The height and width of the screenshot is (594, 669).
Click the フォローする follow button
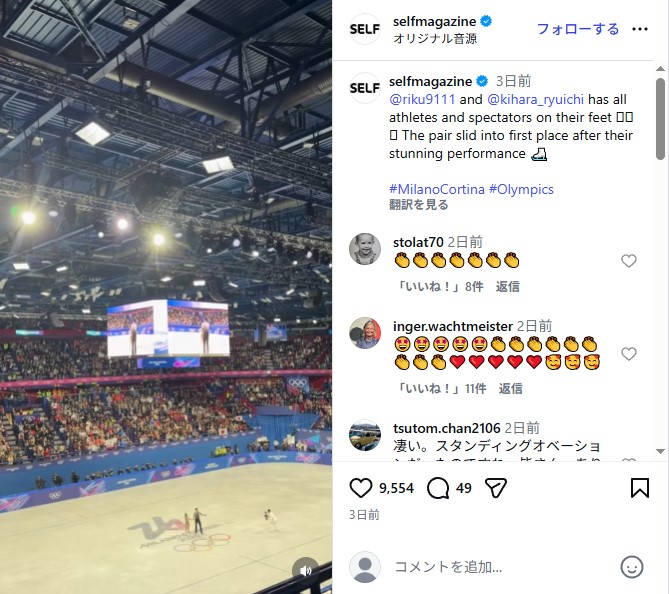pyautogui.click(x=578, y=29)
